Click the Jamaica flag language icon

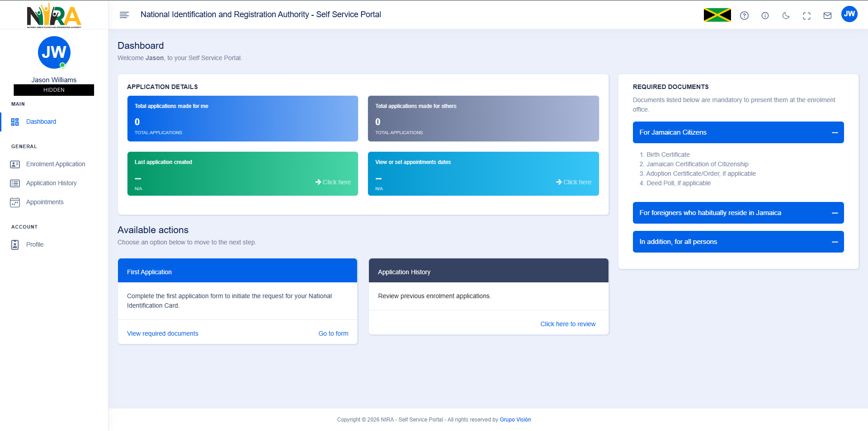click(717, 15)
